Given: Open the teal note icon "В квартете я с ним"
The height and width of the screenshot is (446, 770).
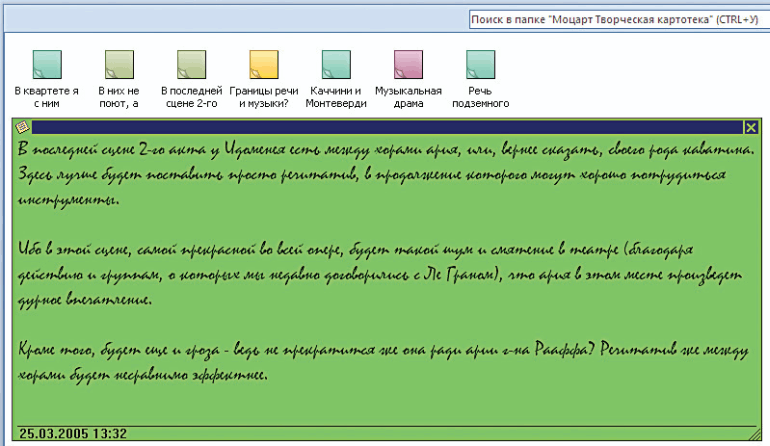Looking at the screenshot, I should pos(47,64).
